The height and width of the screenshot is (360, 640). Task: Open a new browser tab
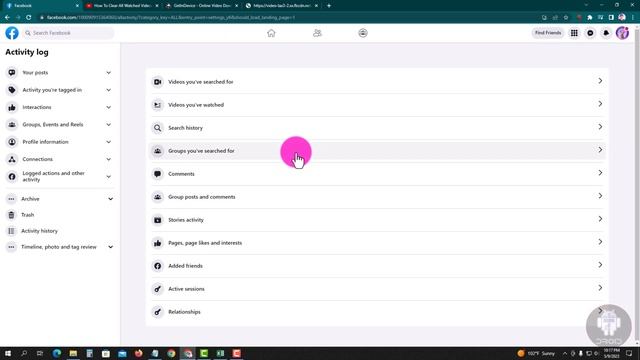pos(329,6)
